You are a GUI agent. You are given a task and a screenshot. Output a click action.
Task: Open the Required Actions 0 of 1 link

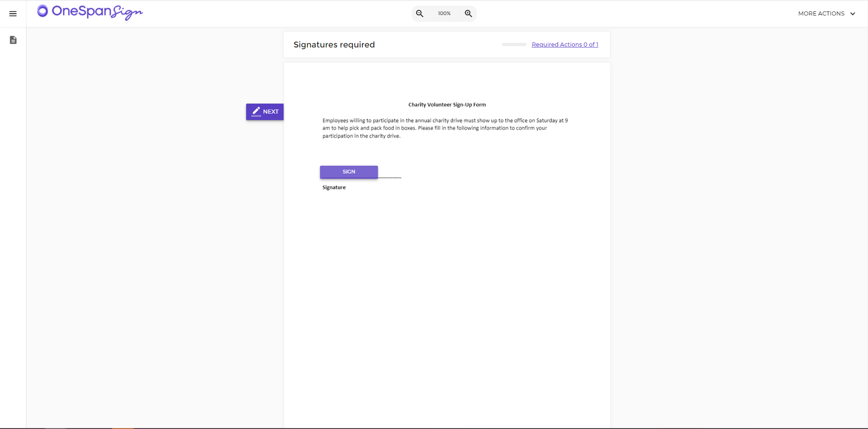[x=564, y=44]
